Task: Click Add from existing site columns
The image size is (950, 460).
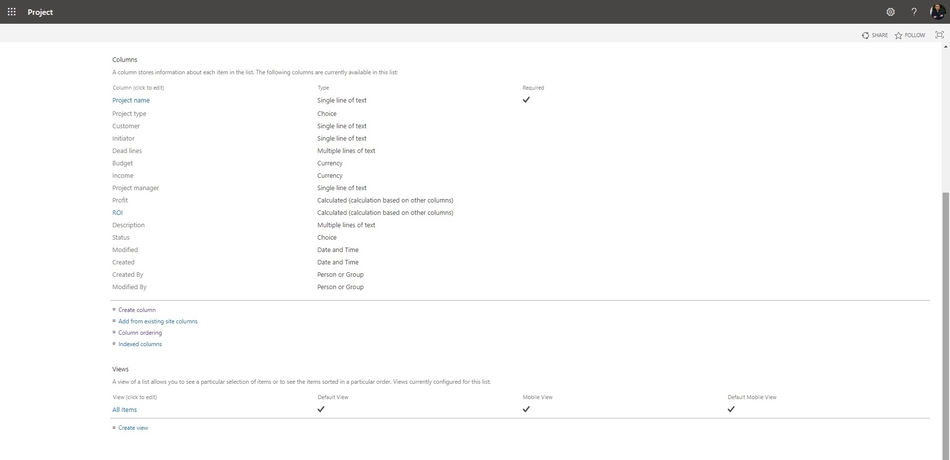Action: click(158, 322)
